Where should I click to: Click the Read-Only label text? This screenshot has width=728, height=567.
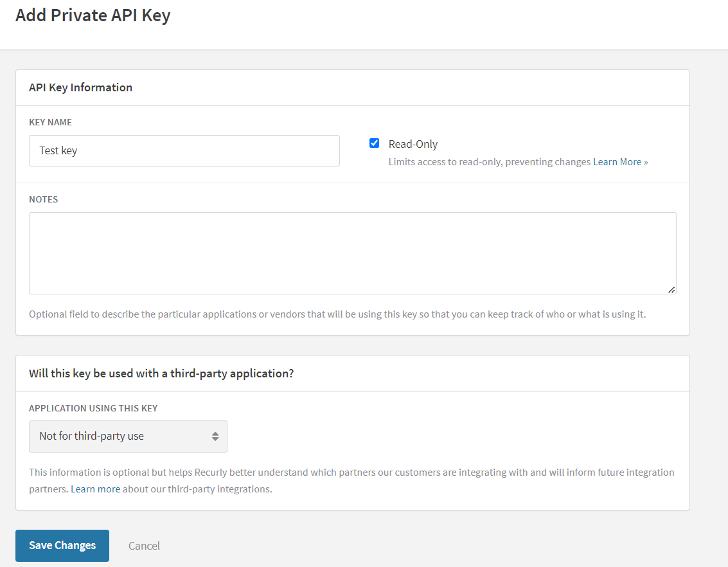coord(413,144)
